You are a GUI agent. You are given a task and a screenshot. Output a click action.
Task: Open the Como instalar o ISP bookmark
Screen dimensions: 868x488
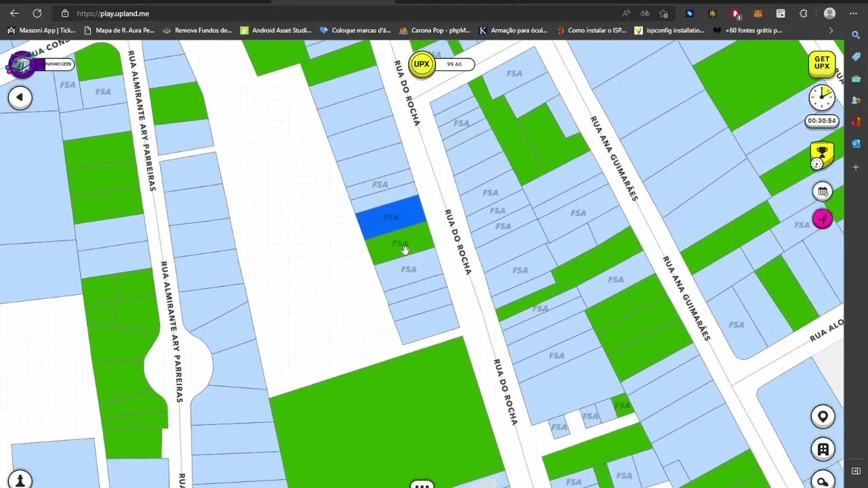pyautogui.click(x=592, y=30)
